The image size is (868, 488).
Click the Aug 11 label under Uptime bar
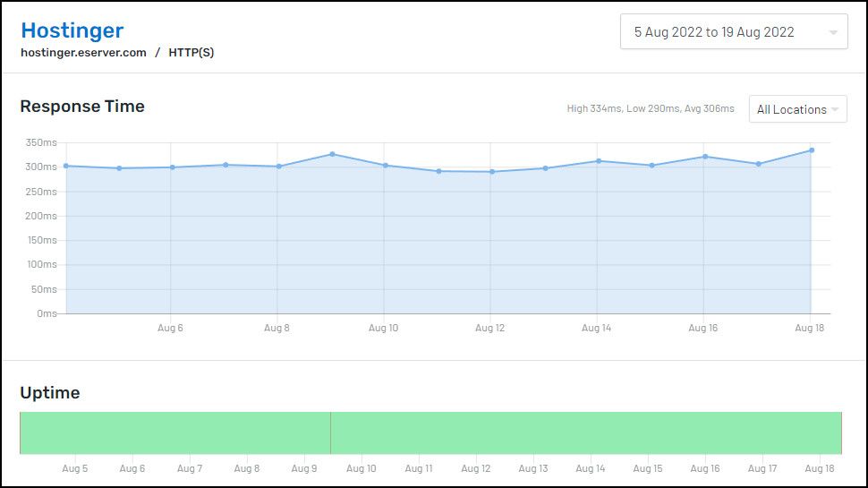point(419,468)
